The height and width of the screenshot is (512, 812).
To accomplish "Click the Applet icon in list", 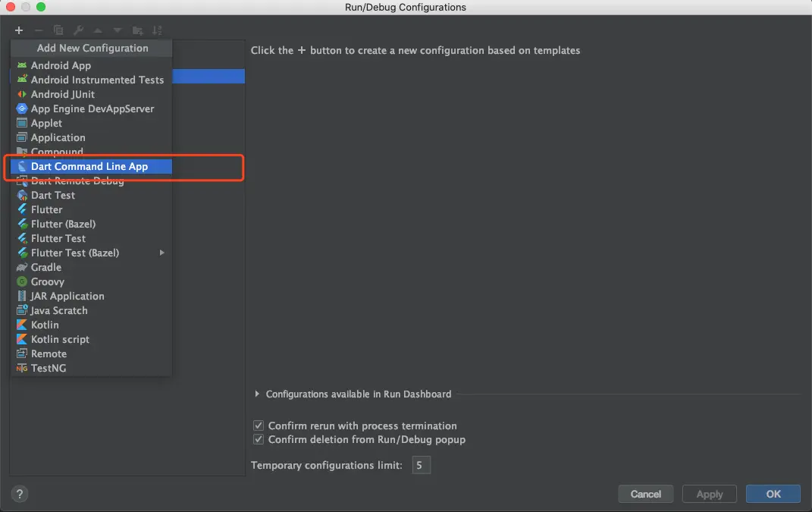I will (22, 124).
